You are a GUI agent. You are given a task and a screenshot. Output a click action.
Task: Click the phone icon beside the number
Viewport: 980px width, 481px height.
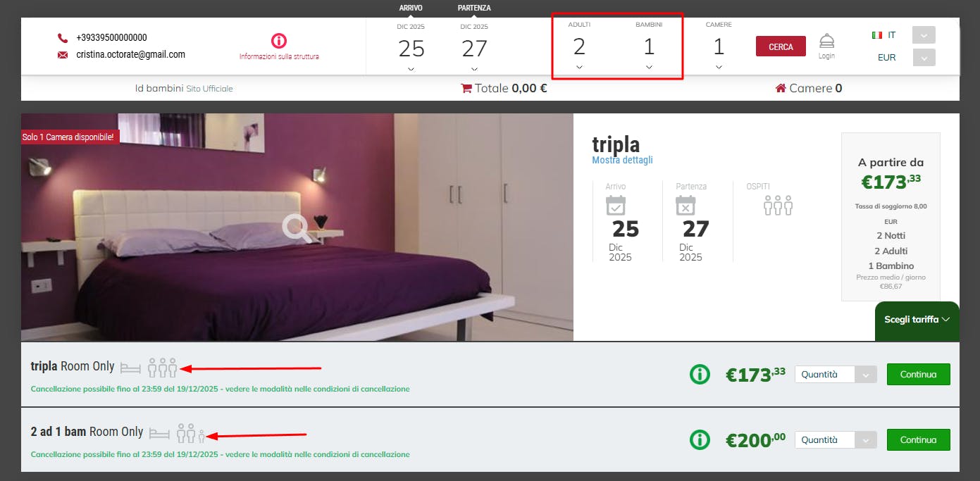click(63, 38)
